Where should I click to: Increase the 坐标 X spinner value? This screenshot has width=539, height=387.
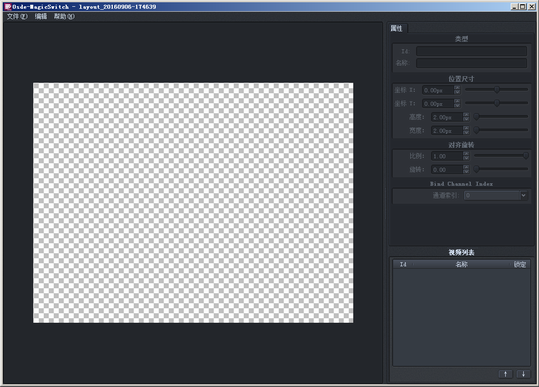tap(457, 88)
